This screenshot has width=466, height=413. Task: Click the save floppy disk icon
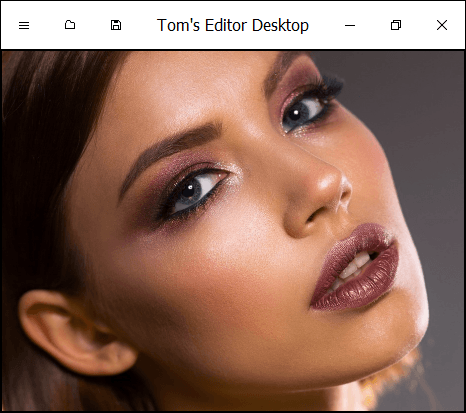pyautogui.click(x=116, y=25)
